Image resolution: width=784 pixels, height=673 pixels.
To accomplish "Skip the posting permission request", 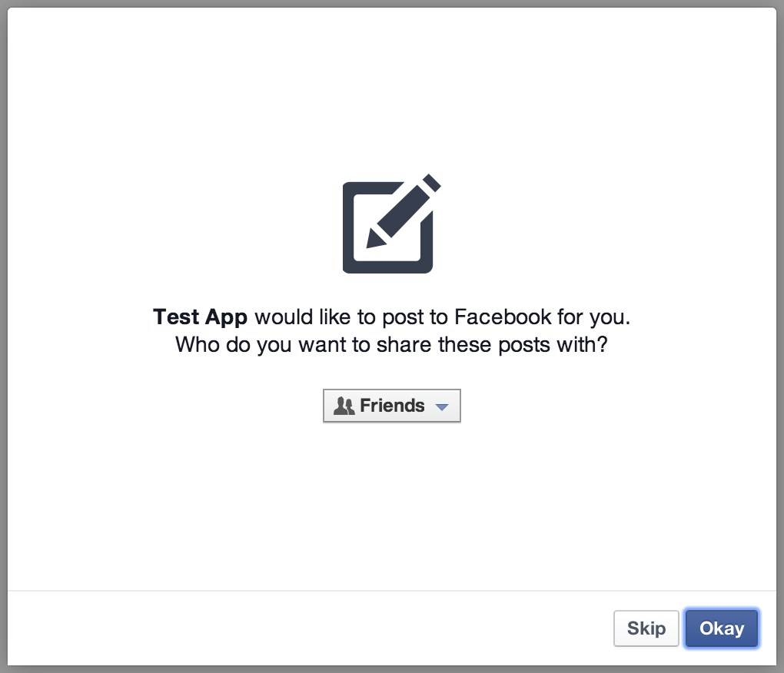I will (646, 628).
